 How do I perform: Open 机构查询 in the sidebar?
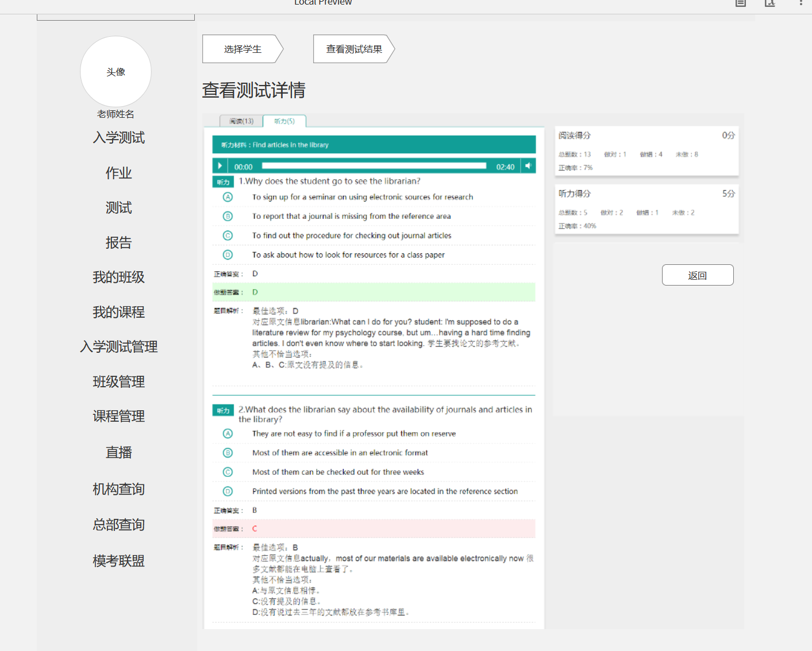click(x=119, y=489)
